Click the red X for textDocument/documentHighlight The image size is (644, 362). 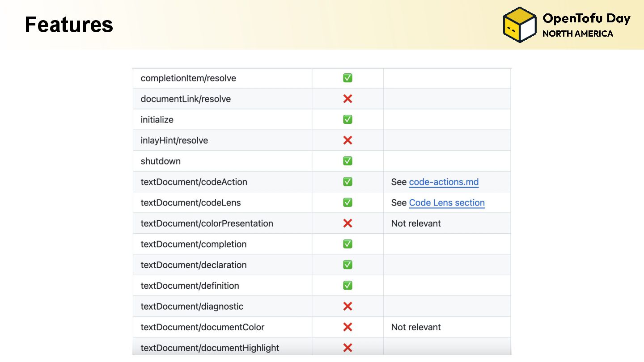(347, 348)
